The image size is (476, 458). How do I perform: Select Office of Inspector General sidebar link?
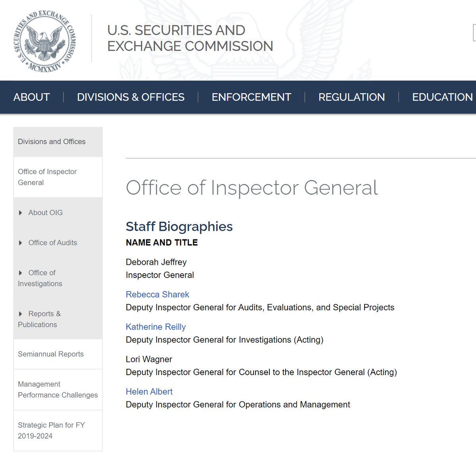point(47,177)
